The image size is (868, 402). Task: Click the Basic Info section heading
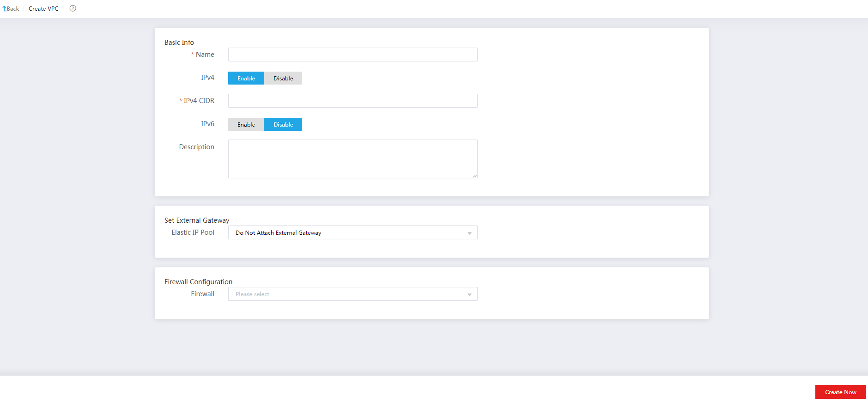click(x=179, y=43)
